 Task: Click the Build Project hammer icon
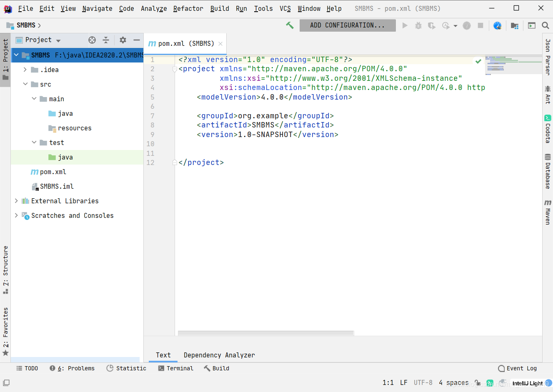[x=290, y=25]
